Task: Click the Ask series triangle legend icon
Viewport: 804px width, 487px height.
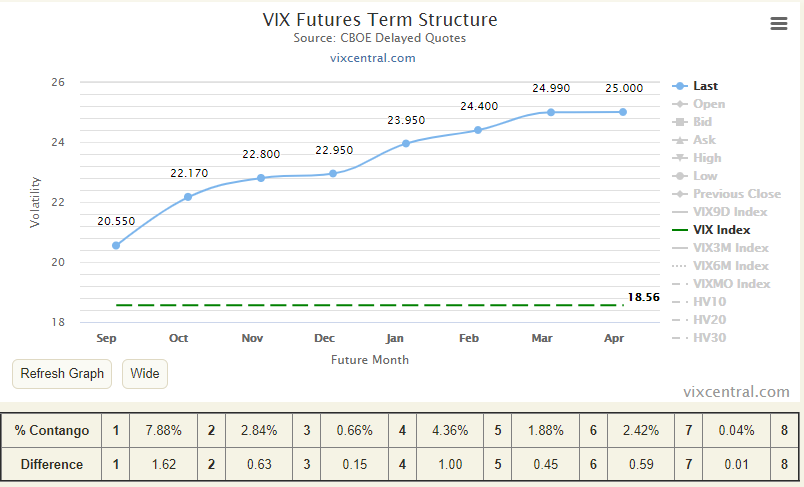Action: (679, 140)
